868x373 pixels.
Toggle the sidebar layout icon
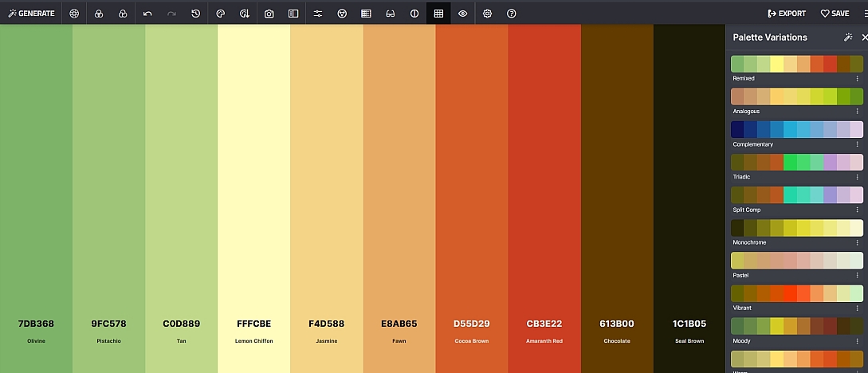click(293, 14)
